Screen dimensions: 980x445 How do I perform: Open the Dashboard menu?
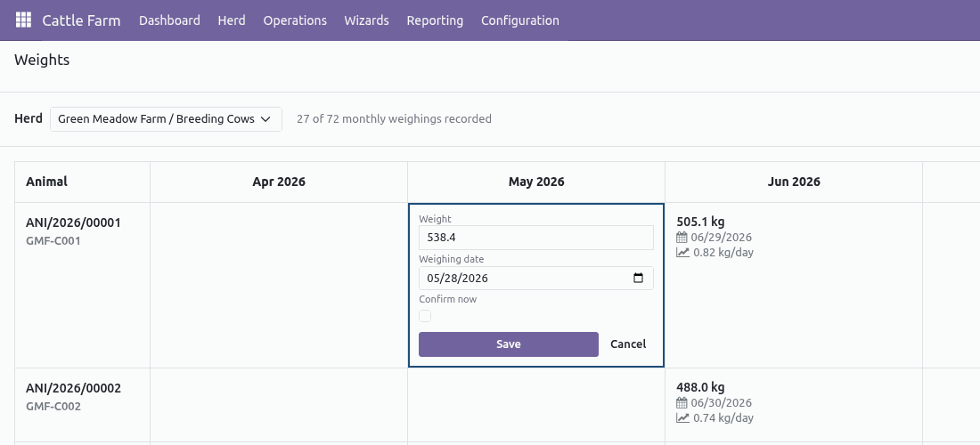click(169, 20)
